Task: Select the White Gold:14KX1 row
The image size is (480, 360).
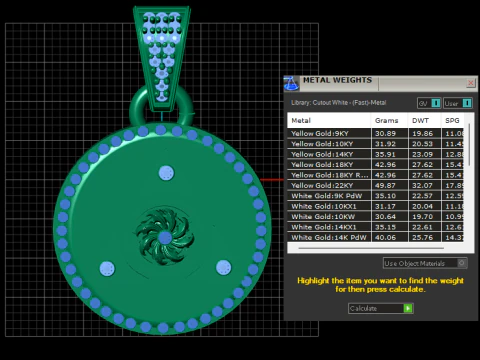Action: (375, 227)
